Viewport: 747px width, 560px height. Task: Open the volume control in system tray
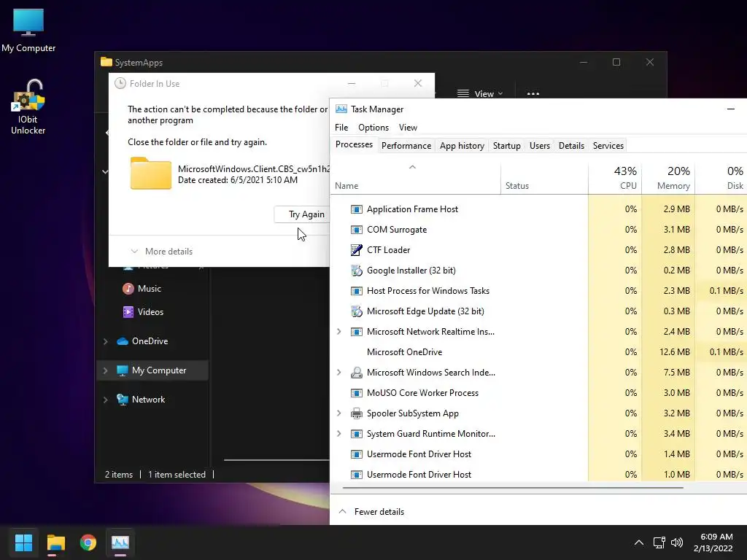(x=677, y=542)
